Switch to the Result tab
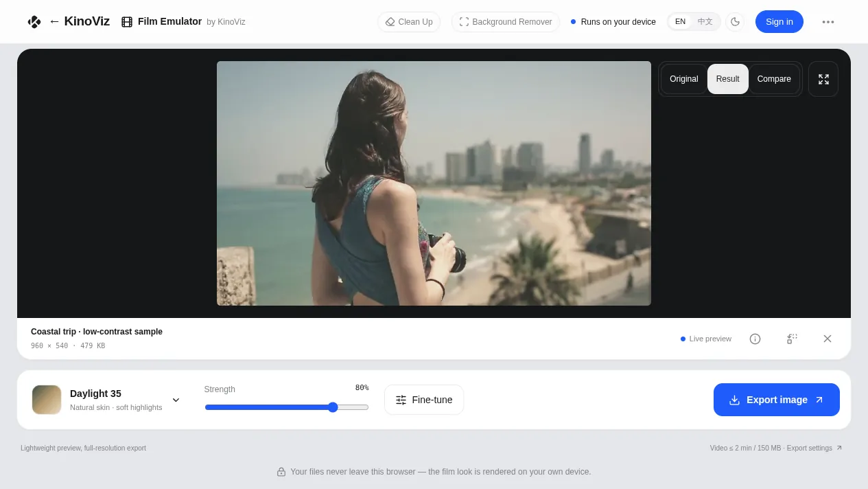 point(728,79)
